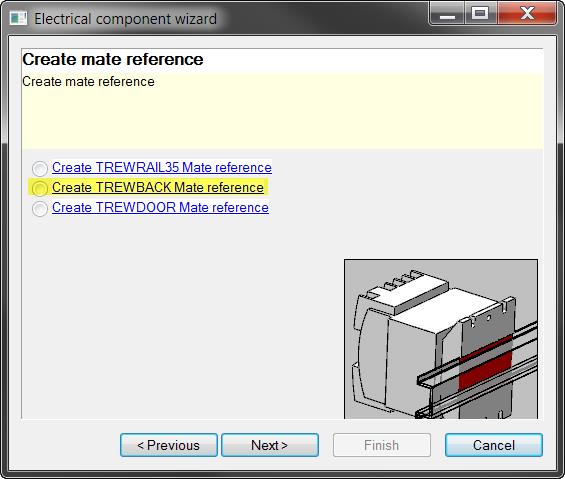Open the Create TREWRAIL35 Mate reference link
This screenshot has height=479, width=565.
pos(162,167)
